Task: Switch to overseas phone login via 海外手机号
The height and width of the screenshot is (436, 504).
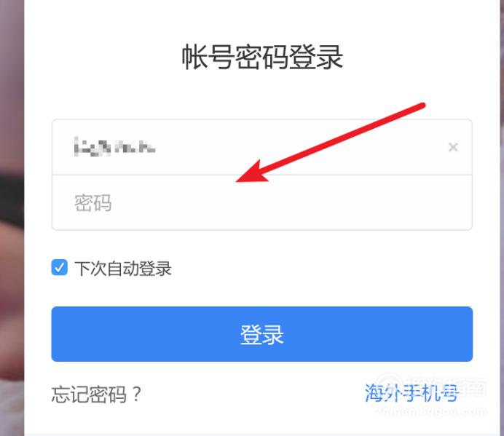Action: click(412, 392)
